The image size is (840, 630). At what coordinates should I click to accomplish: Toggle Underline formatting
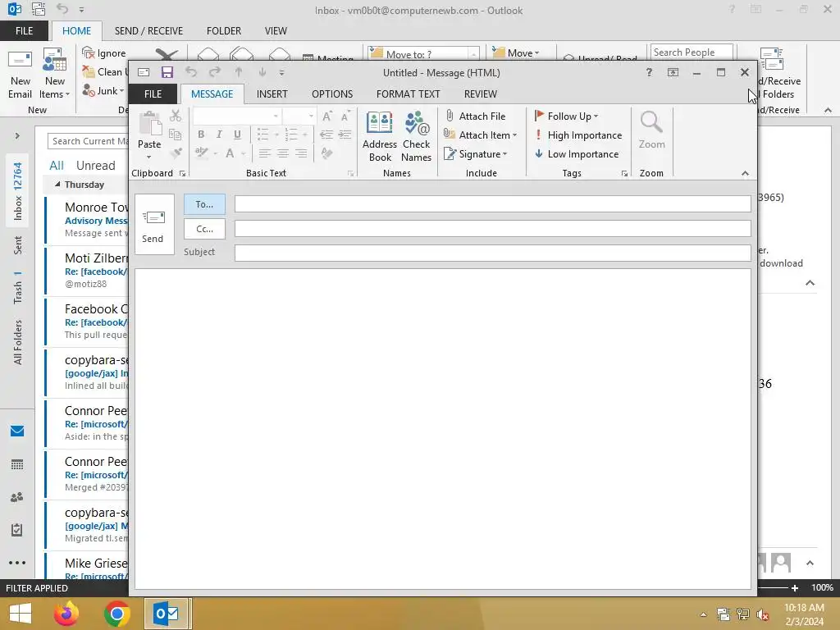(237, 135)
